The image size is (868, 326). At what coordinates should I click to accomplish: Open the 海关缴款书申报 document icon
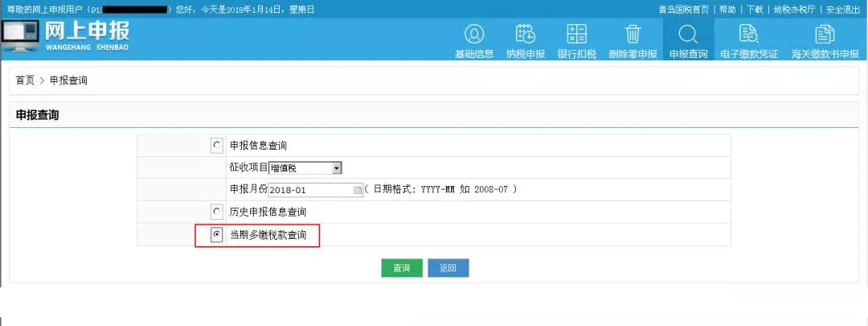point(825,35)
